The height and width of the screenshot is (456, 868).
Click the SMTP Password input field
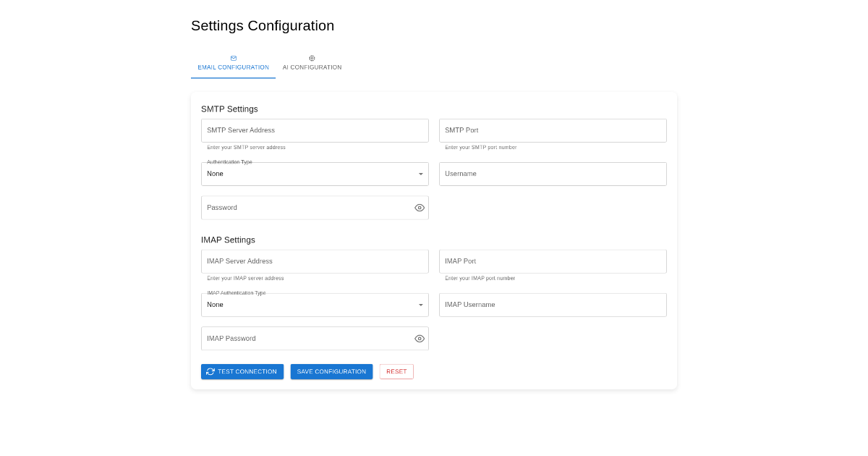pyautogui.click(x=304, y=208)
